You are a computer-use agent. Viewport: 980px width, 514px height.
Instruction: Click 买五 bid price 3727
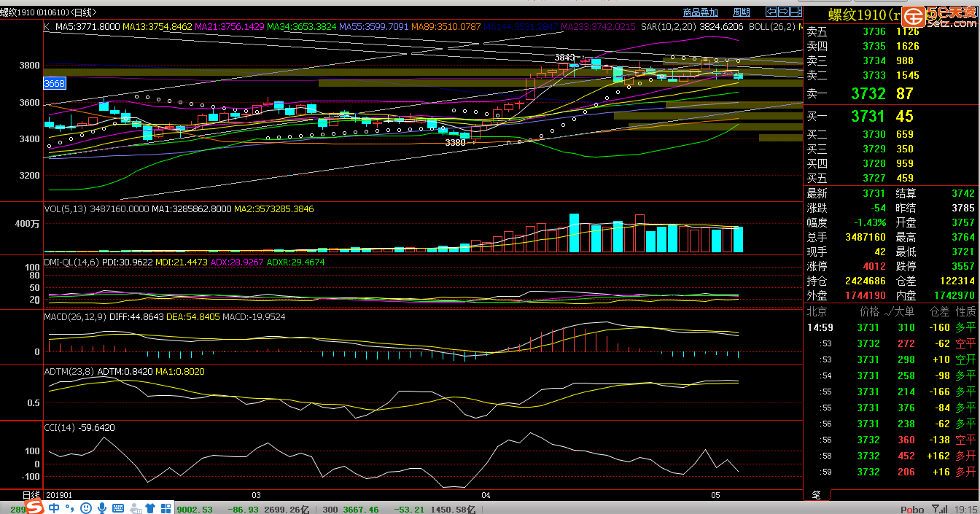click(x=874, y=178)
